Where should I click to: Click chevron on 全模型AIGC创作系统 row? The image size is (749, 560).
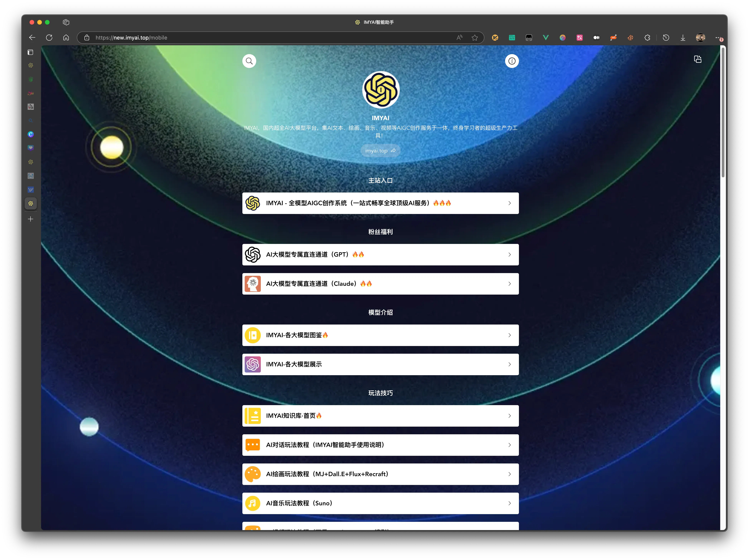tap(509, 203)
